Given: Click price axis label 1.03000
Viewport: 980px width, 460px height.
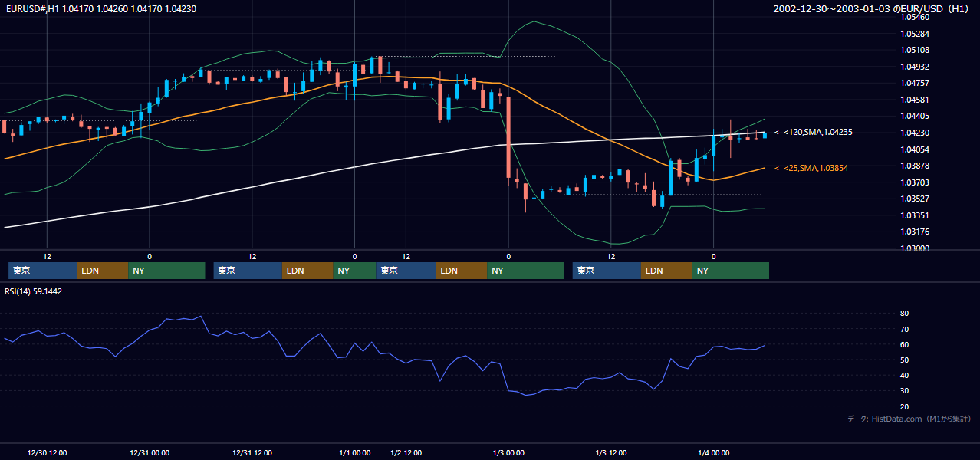Looking at the screenshot, I should (915, 248).
